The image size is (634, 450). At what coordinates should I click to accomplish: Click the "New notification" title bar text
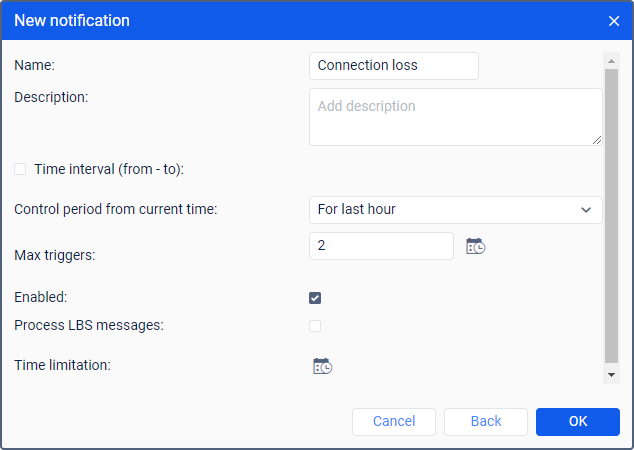72,20
